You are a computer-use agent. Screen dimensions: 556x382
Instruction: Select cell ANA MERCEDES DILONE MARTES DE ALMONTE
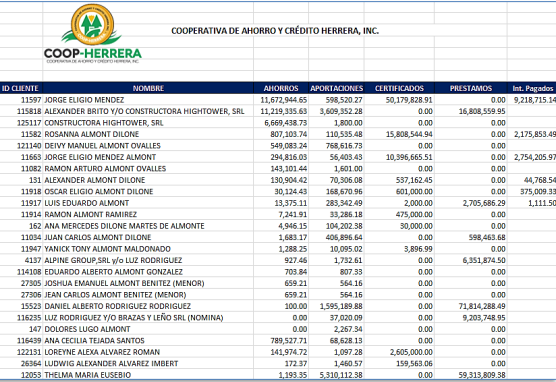coord(148,226)
